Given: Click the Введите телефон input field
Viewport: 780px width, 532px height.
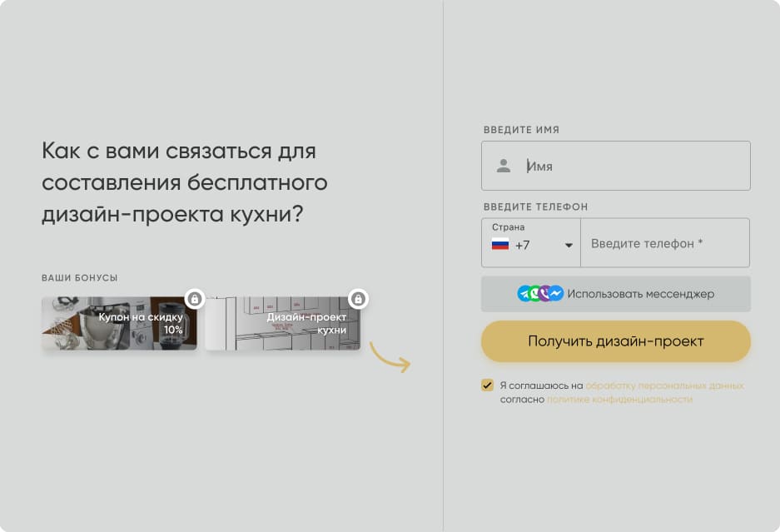Looking at the screenshot, I should [664, 242].
